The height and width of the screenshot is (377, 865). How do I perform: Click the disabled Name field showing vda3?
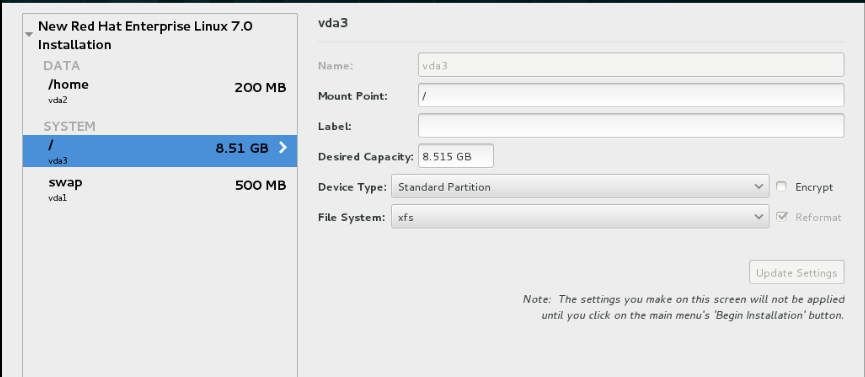(631, 65)
